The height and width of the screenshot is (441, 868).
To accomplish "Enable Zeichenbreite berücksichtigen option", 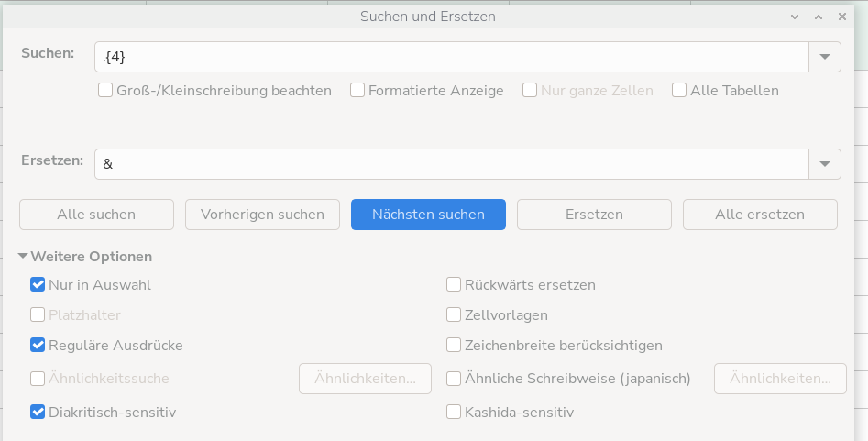I will [454, 346].
